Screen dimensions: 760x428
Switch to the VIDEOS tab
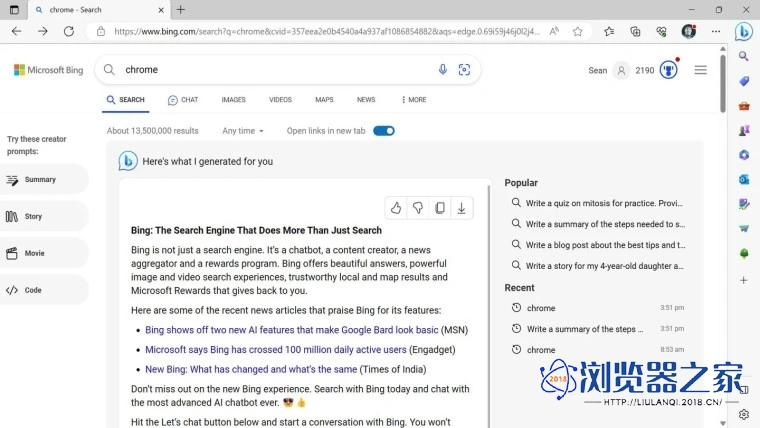[280, 99]
